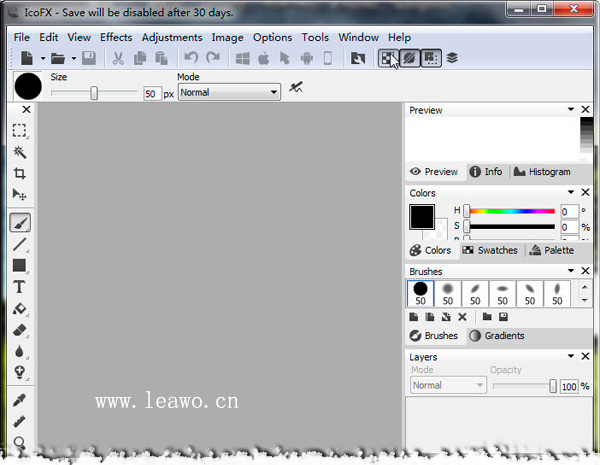Open the Layers blend Mode dropdown
The width and height of the screenshot is (600, 465).
tap(448, 385)
